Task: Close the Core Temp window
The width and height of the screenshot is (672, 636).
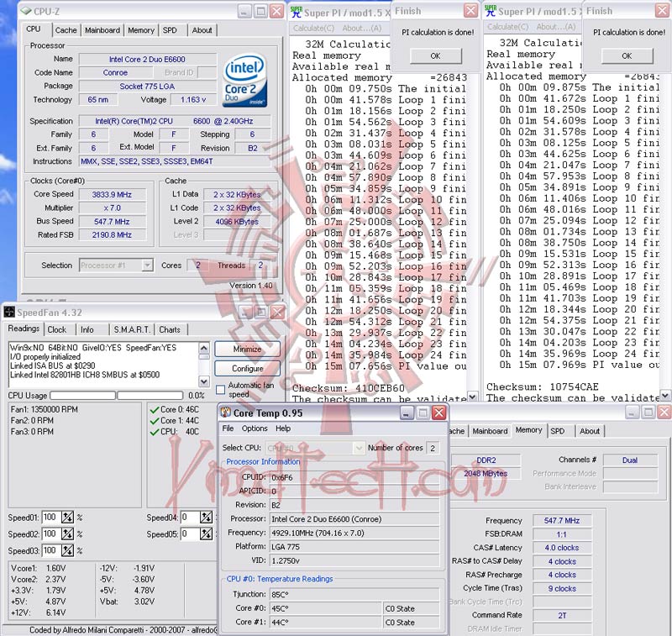Action: (x=438, y=413)
